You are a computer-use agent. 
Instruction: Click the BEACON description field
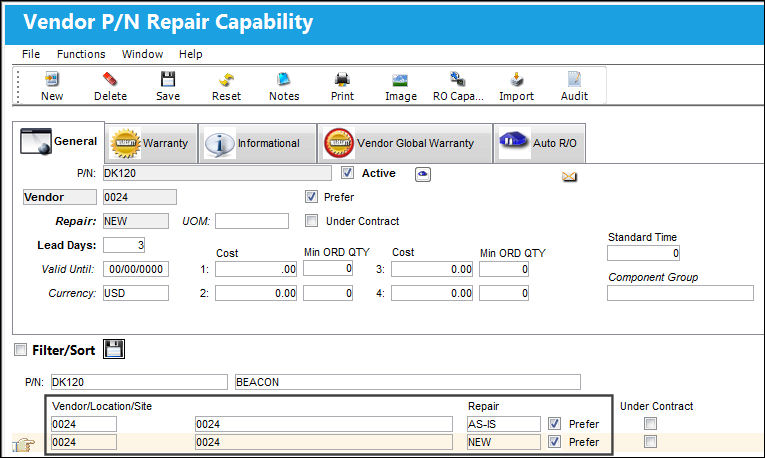pyautogui.click(x=408, y=382)
